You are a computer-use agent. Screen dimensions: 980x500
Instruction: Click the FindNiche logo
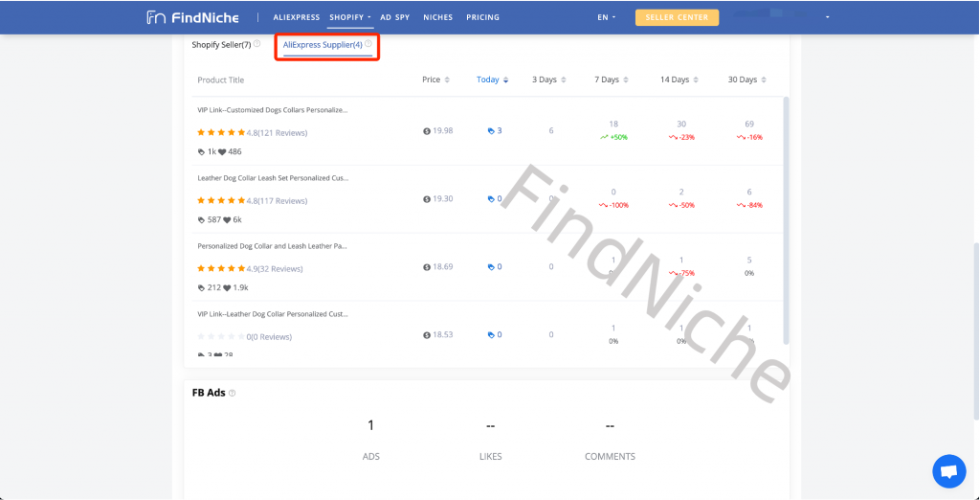pos(192,17)
